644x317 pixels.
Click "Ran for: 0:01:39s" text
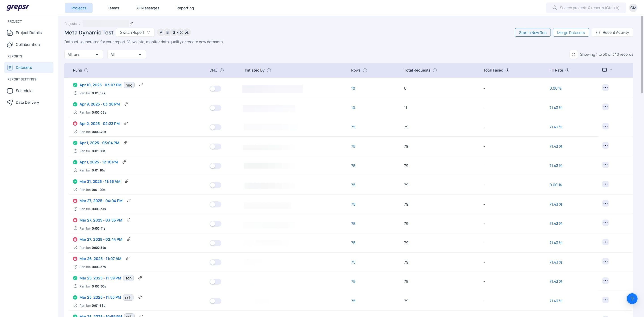[x=92, y=93]
